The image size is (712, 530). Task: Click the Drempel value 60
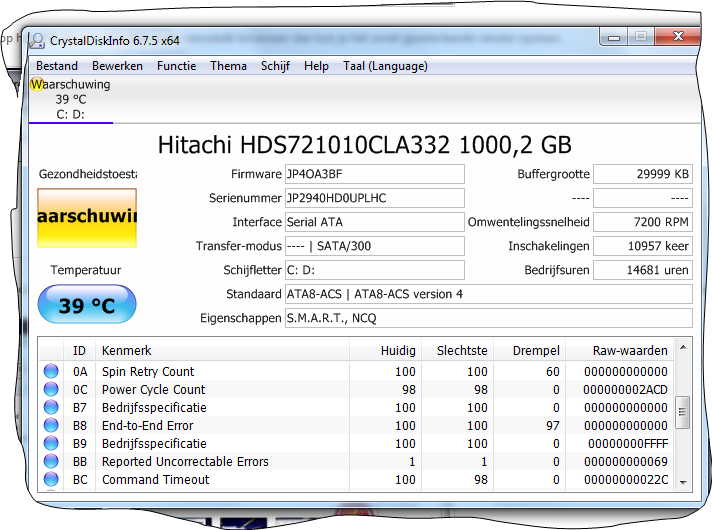[553, 371]
